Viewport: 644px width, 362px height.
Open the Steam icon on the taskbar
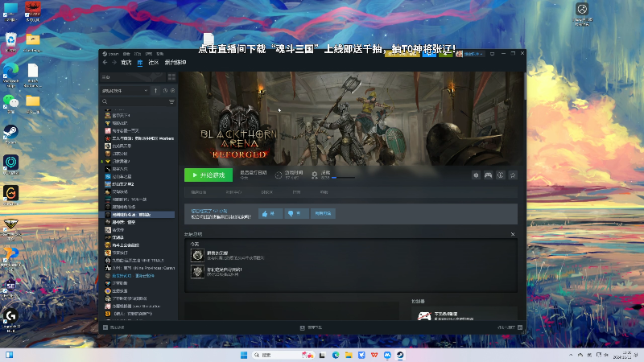pos(400,355)
